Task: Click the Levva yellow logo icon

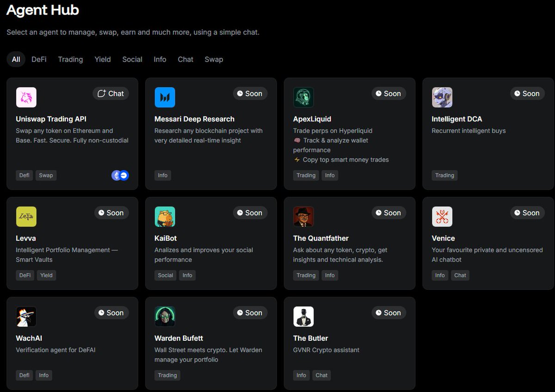Action: 26,217
